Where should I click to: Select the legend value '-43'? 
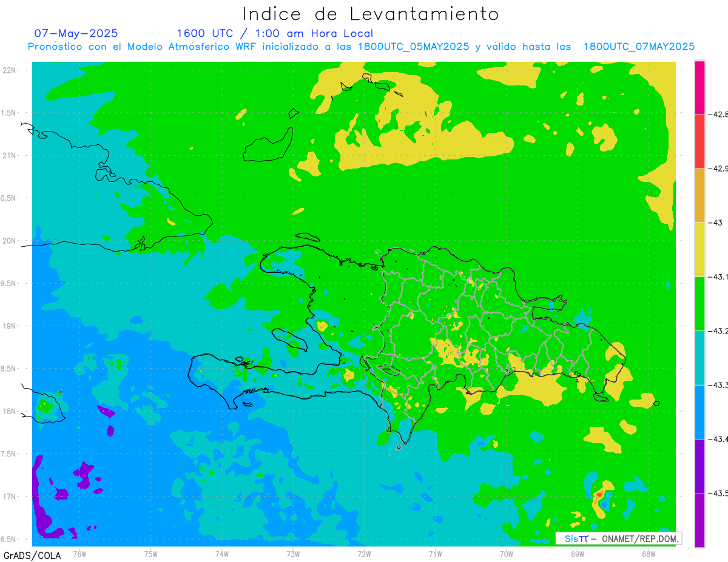715,222
